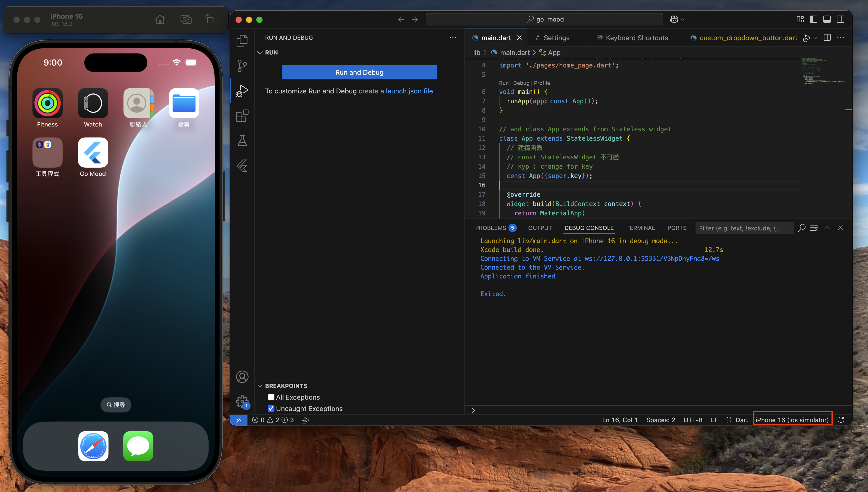Collapse the RUN section chevron
This screenshot has height=492, width=868.
coord(260,52)
